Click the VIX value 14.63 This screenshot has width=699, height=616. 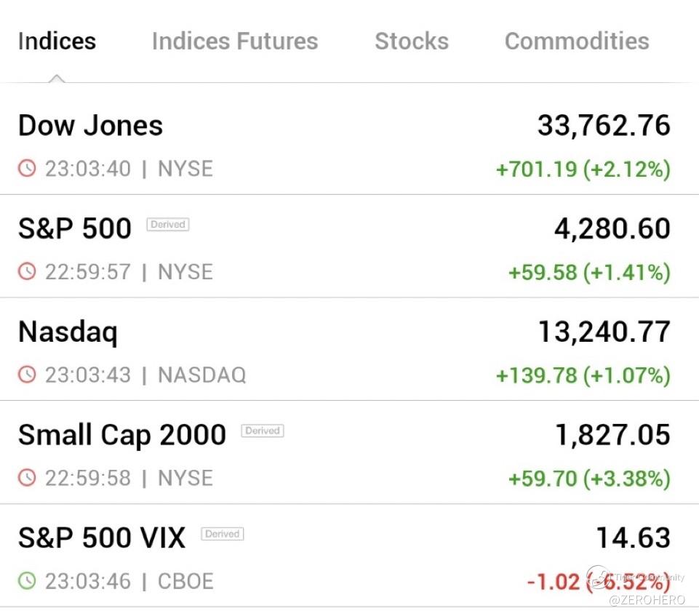click(x=633, y=539)
